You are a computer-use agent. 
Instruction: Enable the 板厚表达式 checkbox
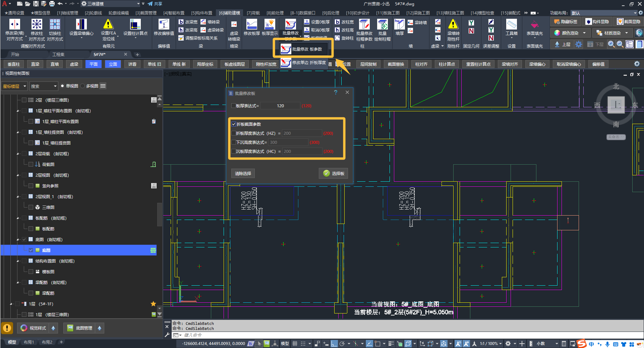coord(234,106)
